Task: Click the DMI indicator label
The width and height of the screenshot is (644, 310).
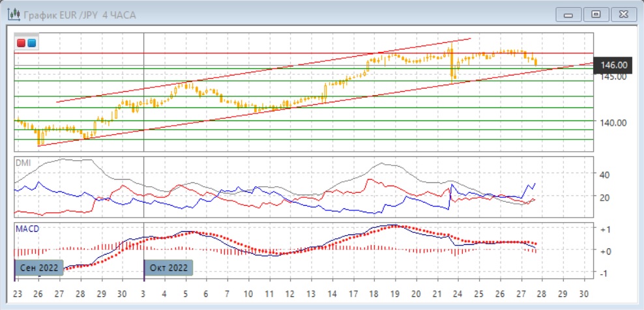Action: click(23, 162)
